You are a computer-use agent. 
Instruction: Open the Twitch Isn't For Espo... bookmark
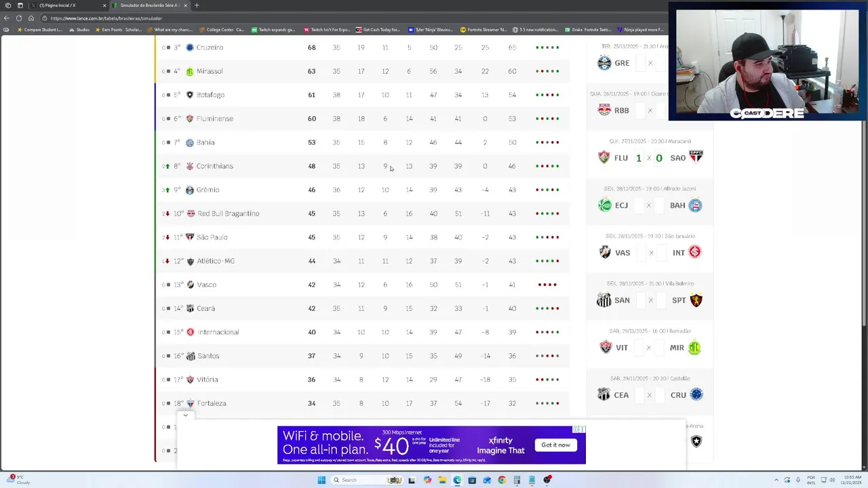[327, 30]
